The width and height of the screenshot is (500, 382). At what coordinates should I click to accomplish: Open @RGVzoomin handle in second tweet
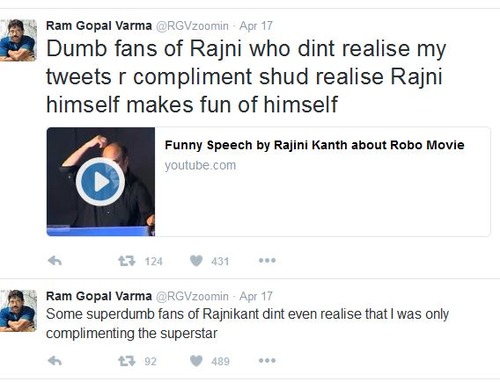click(192, 296)
